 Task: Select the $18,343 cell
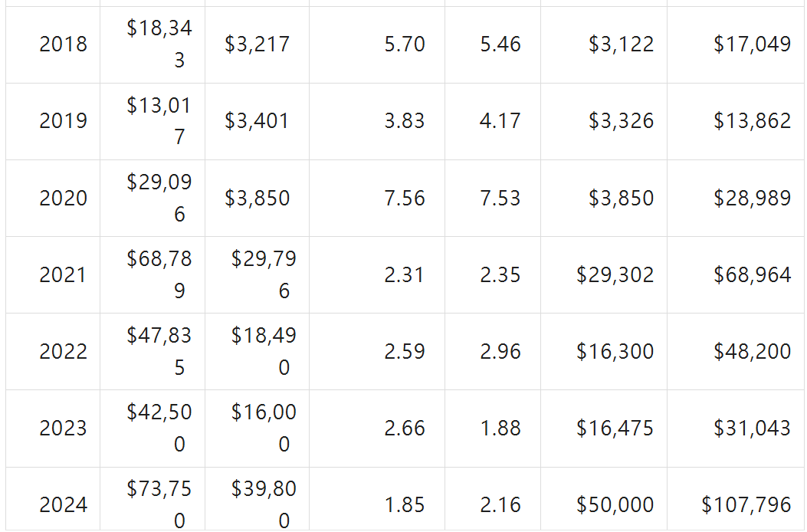click(x=159, y=44)
